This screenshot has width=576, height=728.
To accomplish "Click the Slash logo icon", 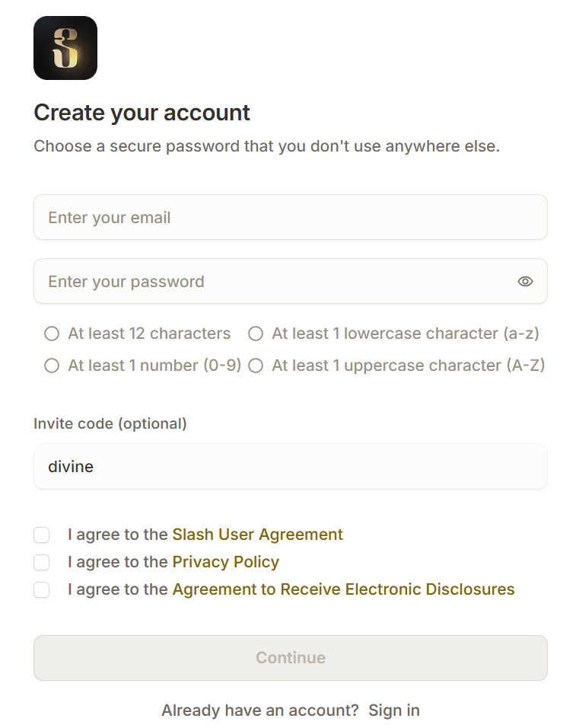I will (x=65, y=48).
